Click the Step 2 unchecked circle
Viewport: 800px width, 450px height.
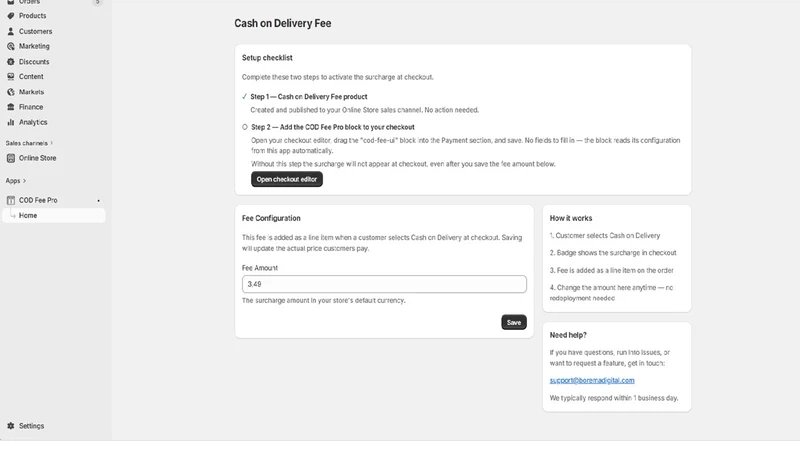tap(245, 127)
